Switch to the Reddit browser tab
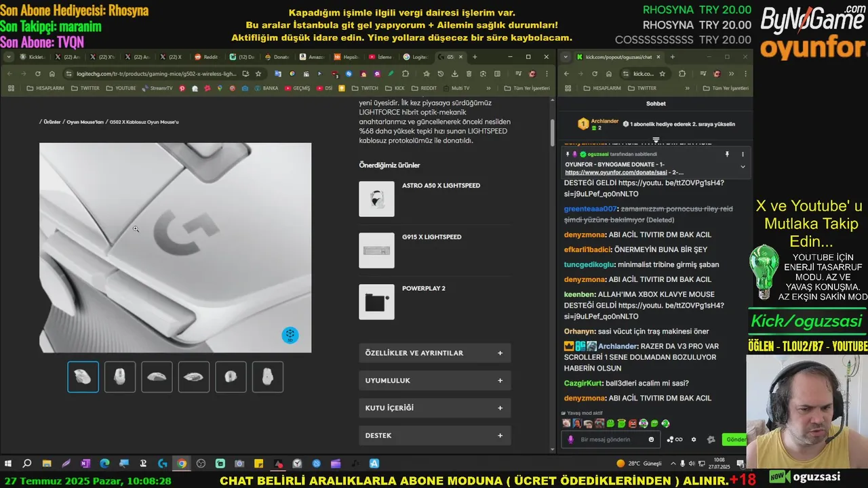Viewport: 868px width, 488px height. 207,57
